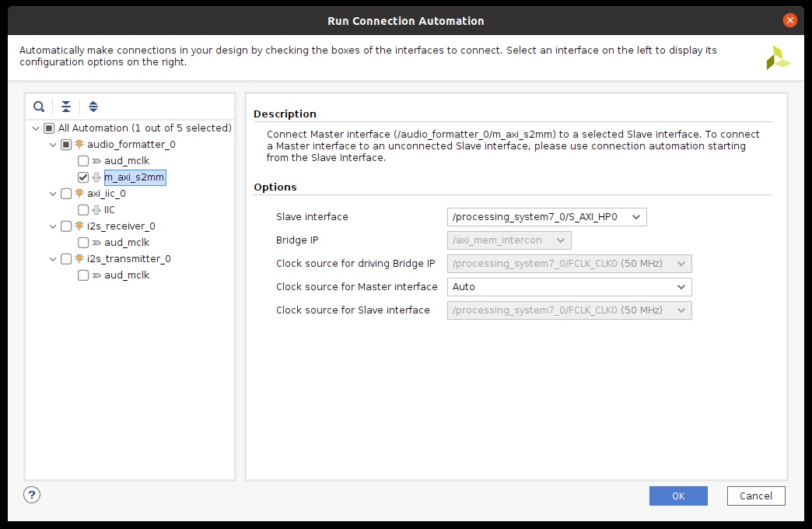Open the help question mark icon
Image resolution: width=812 pixels, height=529 pixels.
tap(32, 495)
